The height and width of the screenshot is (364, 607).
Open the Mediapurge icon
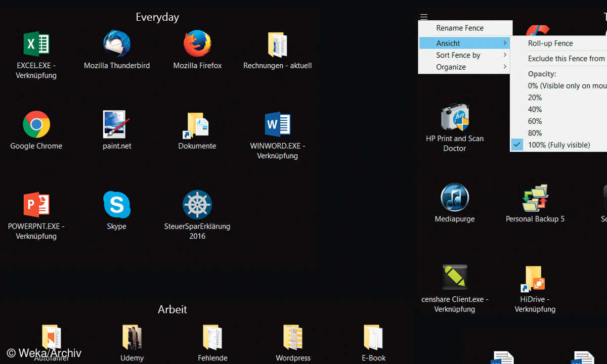[455, 197]
